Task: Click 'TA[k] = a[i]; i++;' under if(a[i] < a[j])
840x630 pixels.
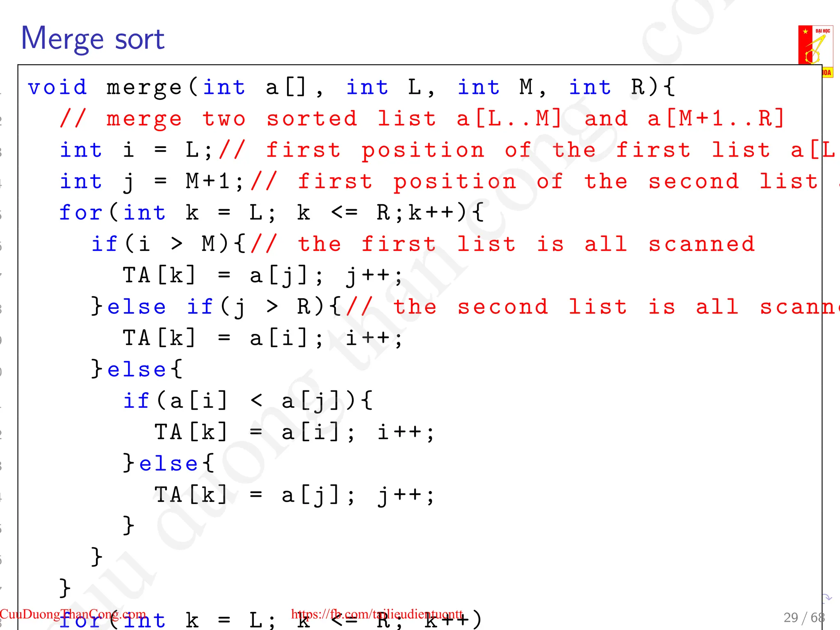Action: pyautogui.click(x=294, y=432)
